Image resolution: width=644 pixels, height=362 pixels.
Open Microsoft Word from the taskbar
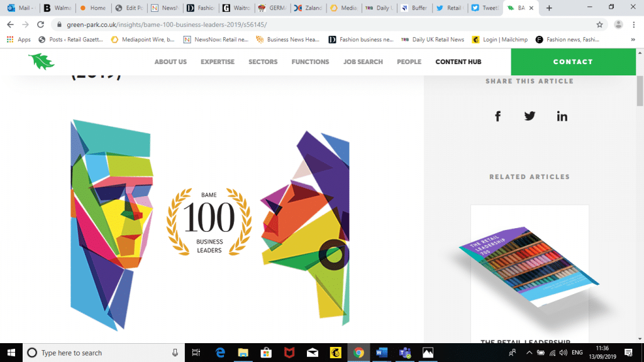(382, 353)
